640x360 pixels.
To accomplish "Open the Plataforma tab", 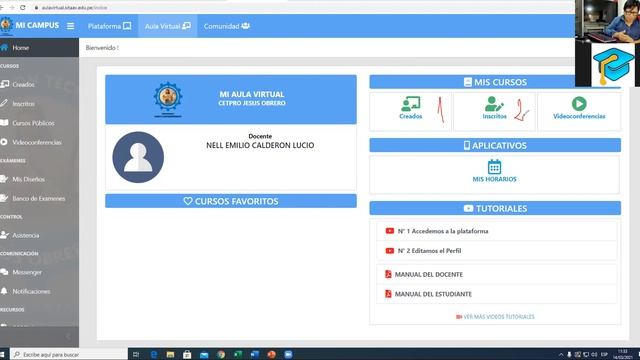I will [109, 26].
